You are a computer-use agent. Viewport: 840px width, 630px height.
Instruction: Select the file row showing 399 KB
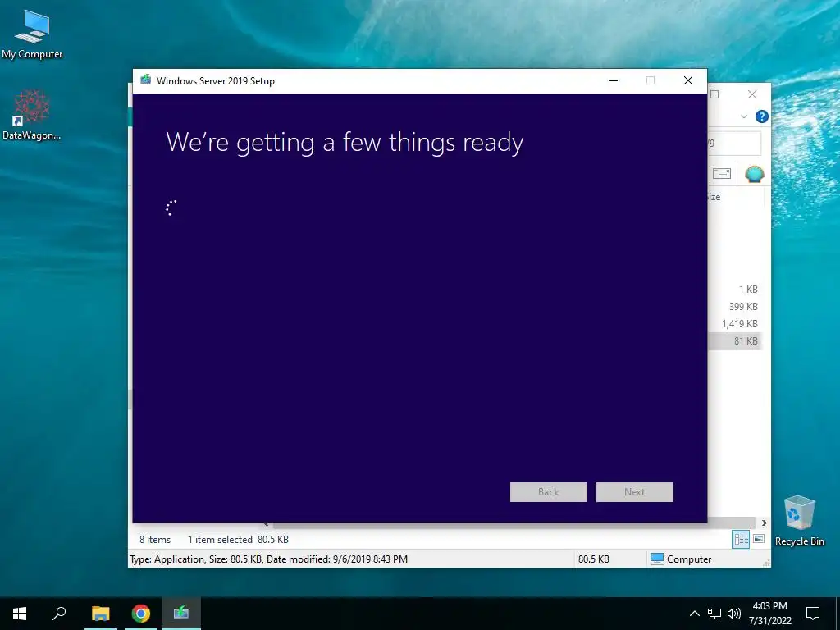735,307
